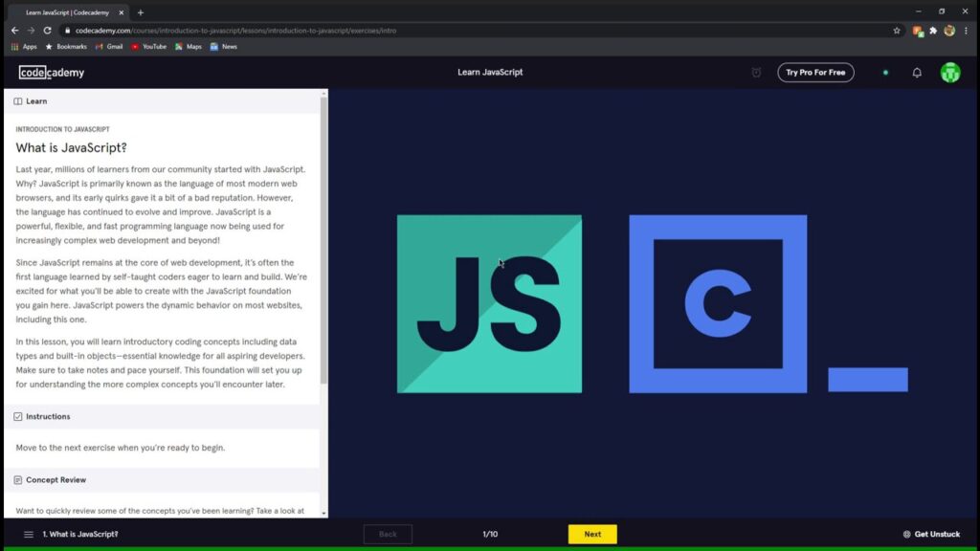Image resolution: width=980 pixels, height=551 pixels.
Task: Click the Get Unstuck help button
Action: 931,535
